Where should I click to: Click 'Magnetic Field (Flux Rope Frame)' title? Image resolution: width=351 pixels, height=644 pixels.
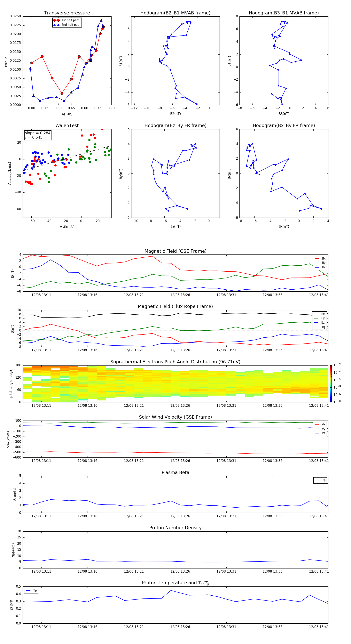[x=175, y=307]
